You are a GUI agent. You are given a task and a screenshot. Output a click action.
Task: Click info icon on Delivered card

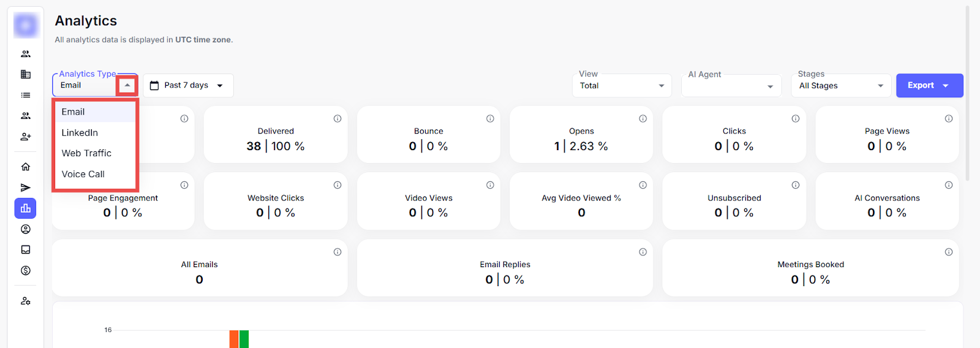tap(337, 119)
